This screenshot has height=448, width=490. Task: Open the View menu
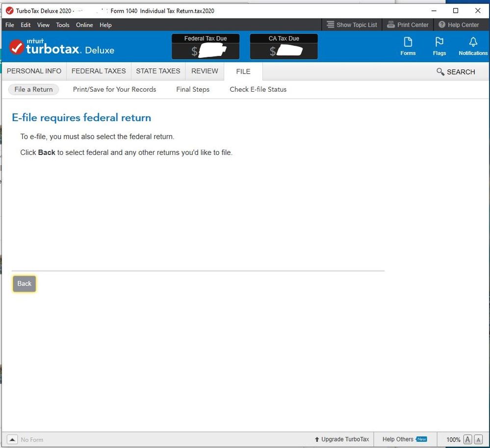click(43, 25)
